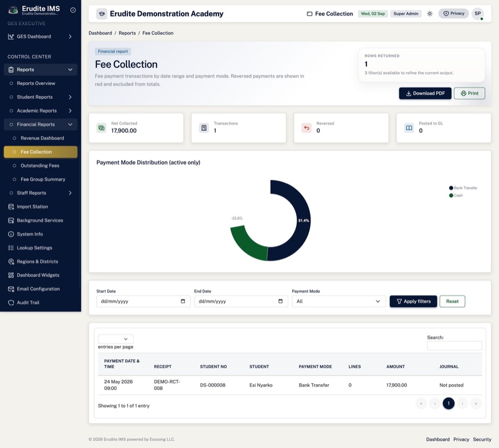499x448 pixels.
Task: Open Fee Group Summary report
Action: coord(43,180)
